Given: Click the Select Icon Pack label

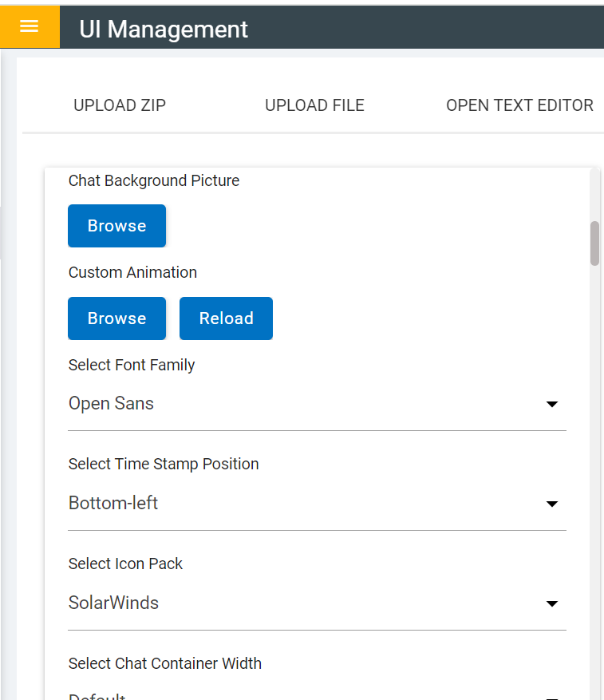Looking at the screenshot, I should 125,564.
